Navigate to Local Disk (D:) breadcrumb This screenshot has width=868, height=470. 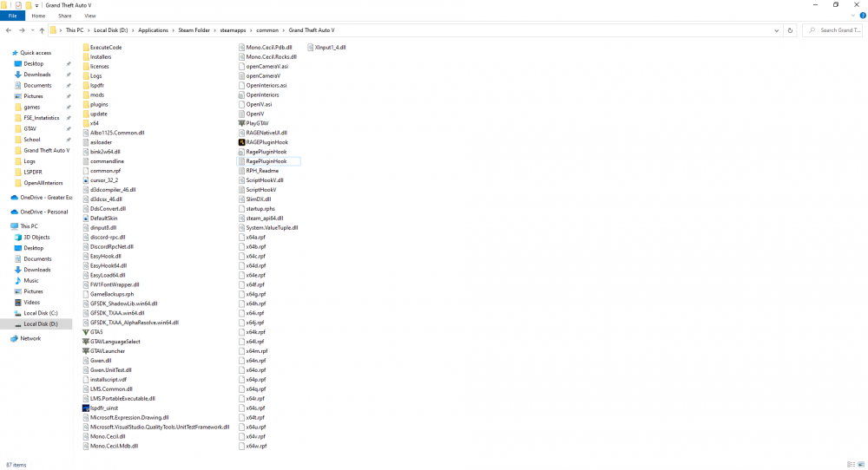[111, 30]
